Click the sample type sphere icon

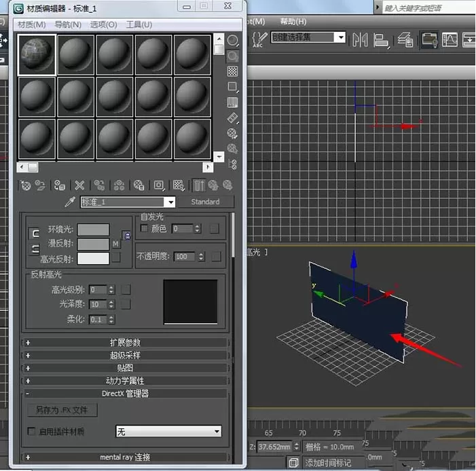[x=232, y=40]
